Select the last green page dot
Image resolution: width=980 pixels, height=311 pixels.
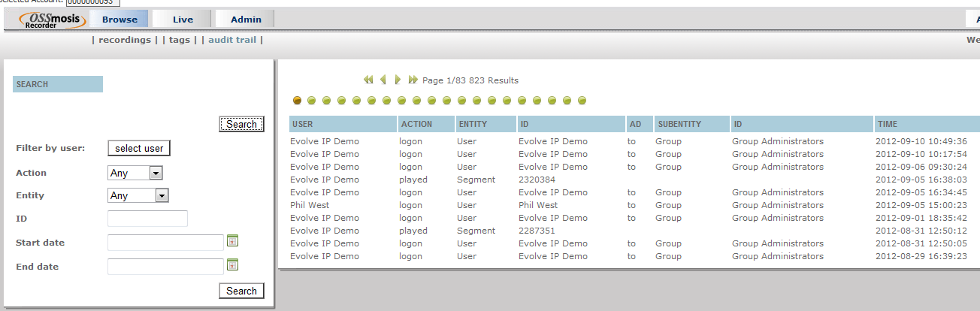coord(582,100)
